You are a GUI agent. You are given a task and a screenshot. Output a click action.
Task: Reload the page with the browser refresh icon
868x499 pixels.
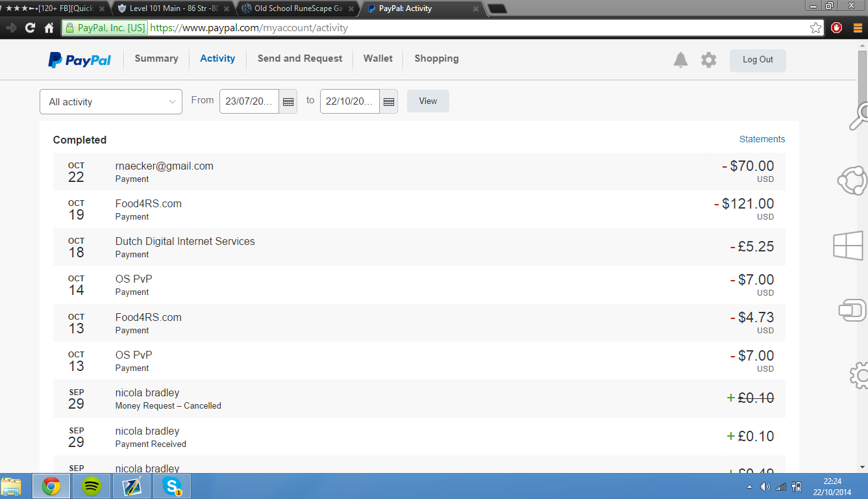[30, 28]
